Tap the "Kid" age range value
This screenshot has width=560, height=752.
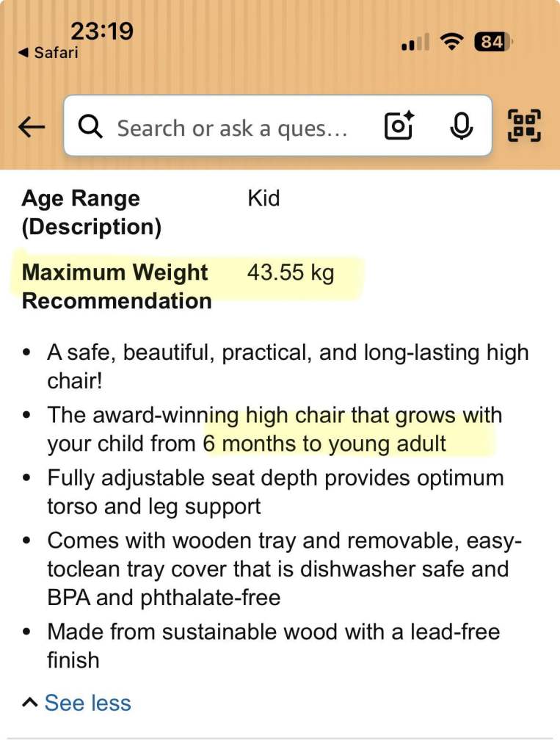click(263, 198)
